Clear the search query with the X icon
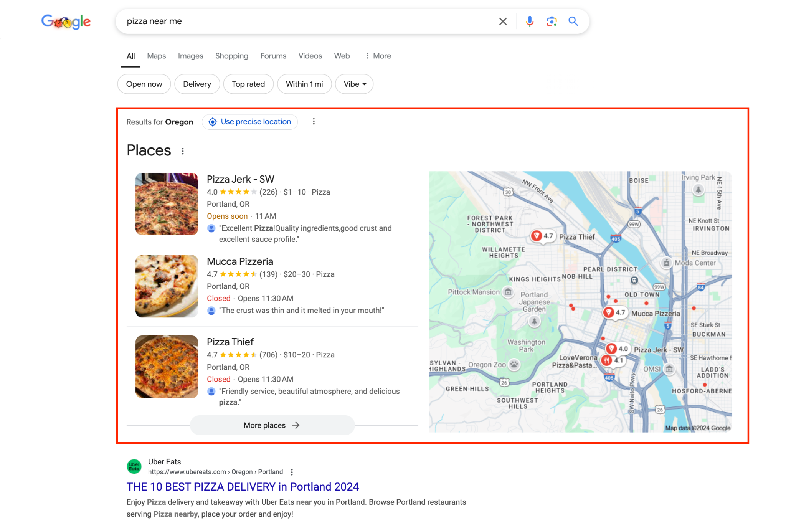Screen dimensions: 786x532 (x=502, y=21)
